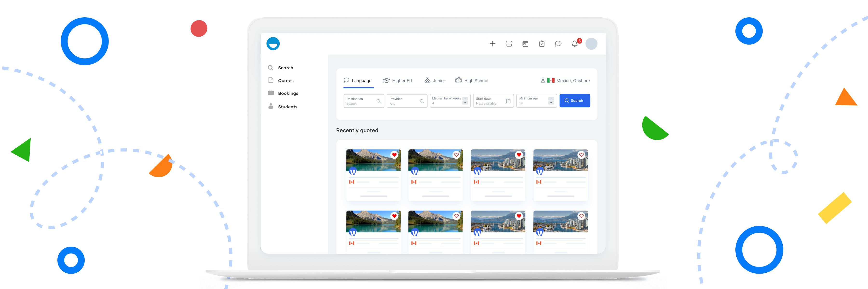
Task: Open the calendar icon in the header
Action: coord(525,44)
